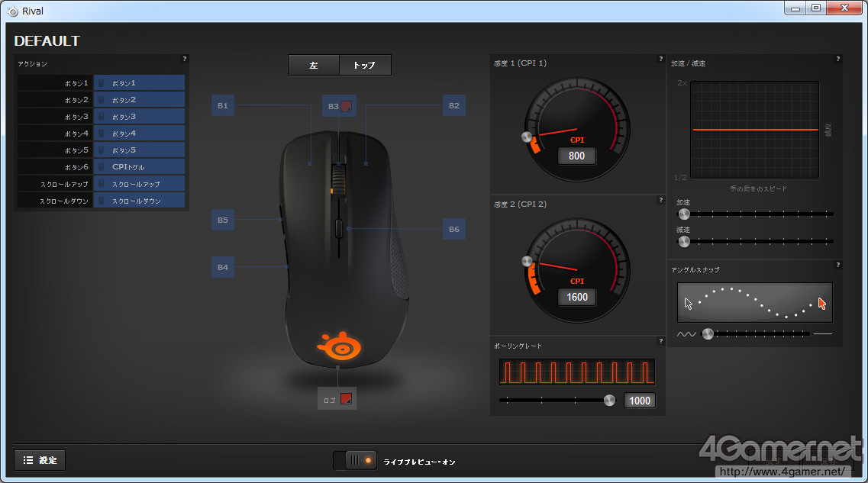Open help for 加速 / 減速 panel
This screenshot has height=483, width=868.
837,59
